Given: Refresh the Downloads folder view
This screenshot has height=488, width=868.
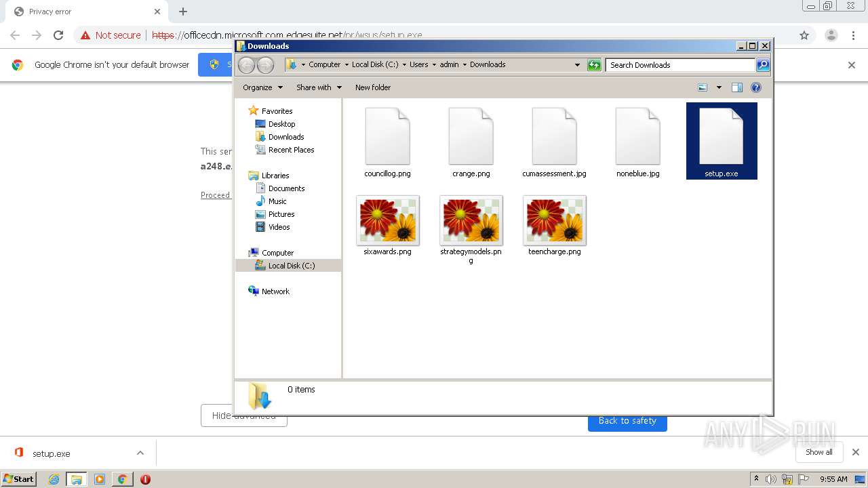Looking at the screenshot, I should [594, 65].
